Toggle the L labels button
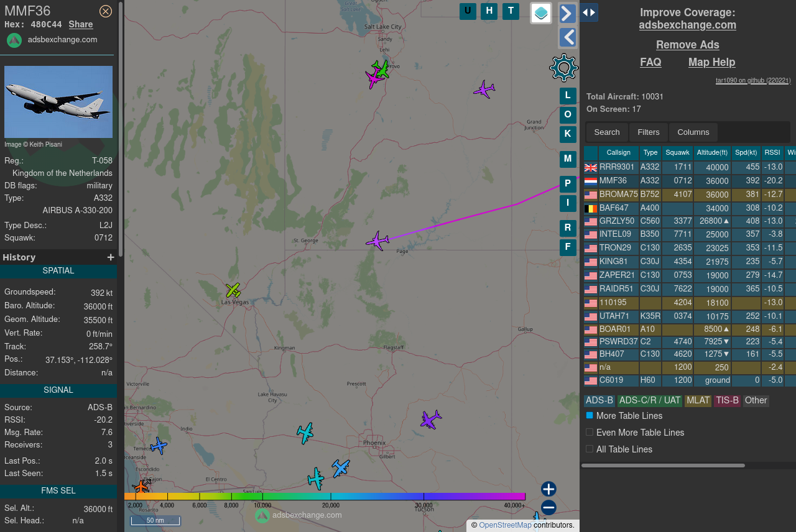Screen dimensions: 796x532 pos(568,96)
